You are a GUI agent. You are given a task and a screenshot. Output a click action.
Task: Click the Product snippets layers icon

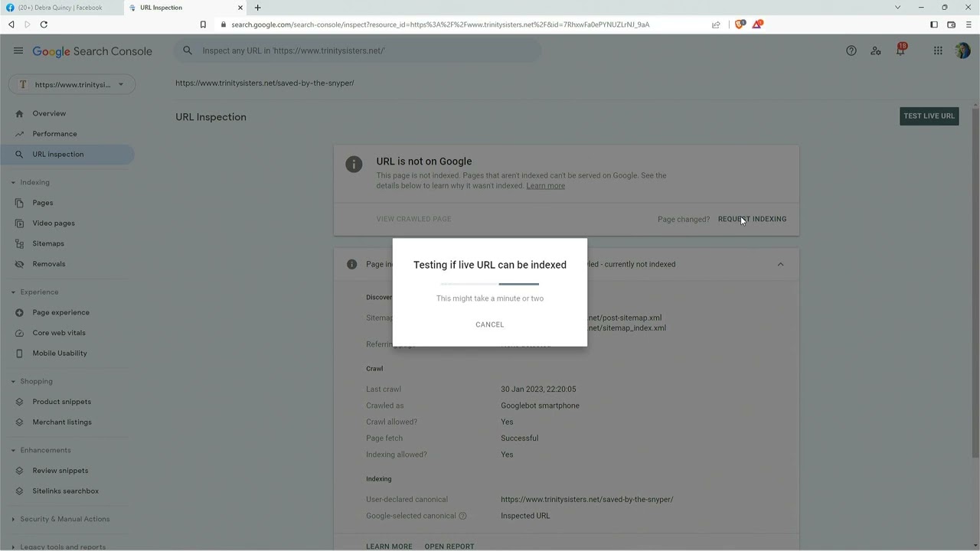(x=19, y=402)
